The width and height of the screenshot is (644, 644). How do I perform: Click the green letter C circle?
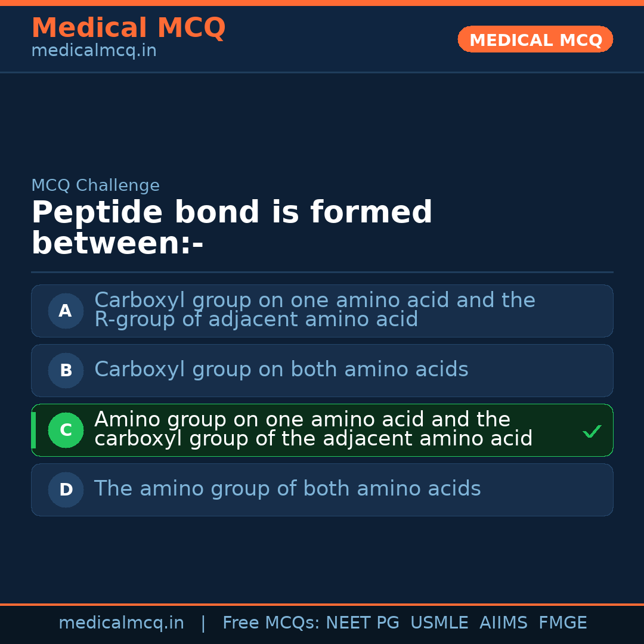[x=66, y=430]
